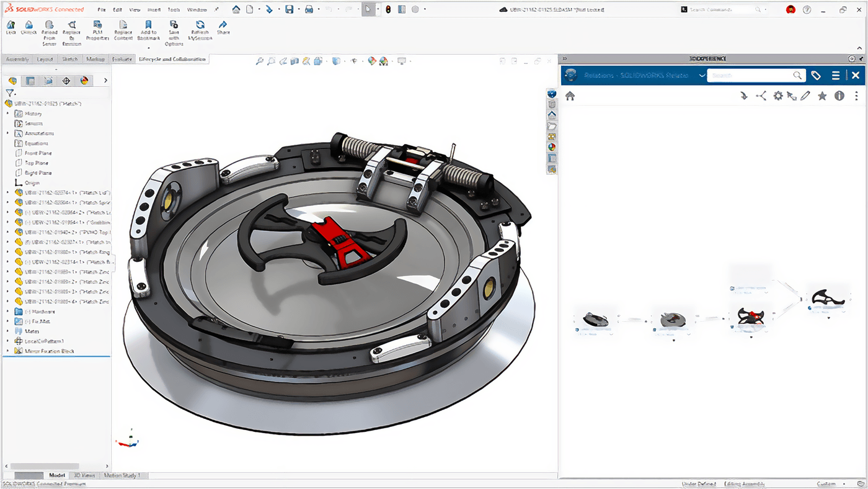Click the Share button

tap(223, 27)
